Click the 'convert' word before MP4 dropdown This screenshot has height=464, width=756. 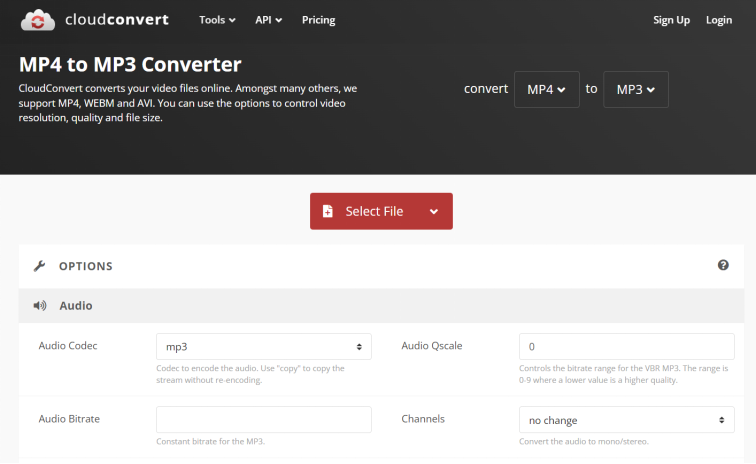click(486, 89)
